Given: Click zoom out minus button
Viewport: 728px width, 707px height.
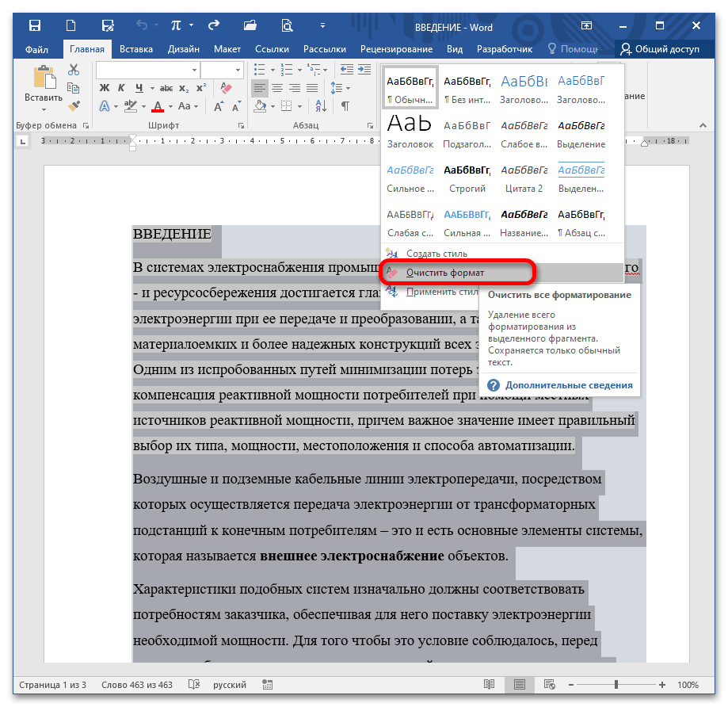Looking at the screenshot, I should (x=571, y=685).
